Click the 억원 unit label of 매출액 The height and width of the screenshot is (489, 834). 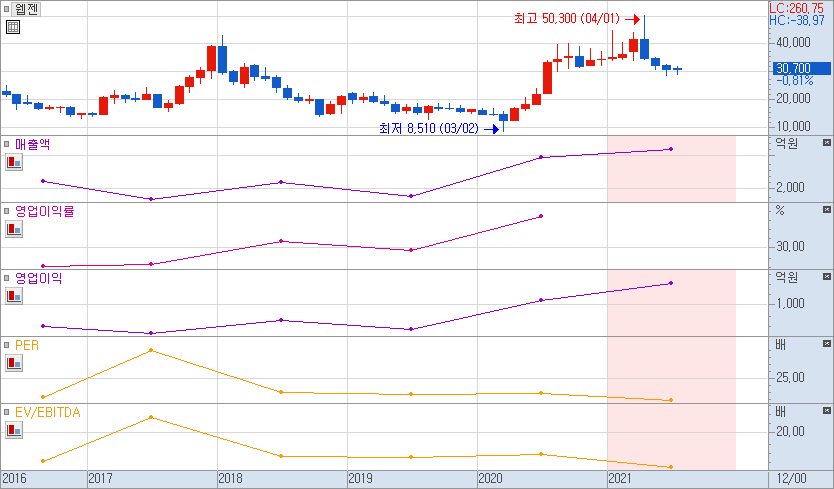point(786,143)
